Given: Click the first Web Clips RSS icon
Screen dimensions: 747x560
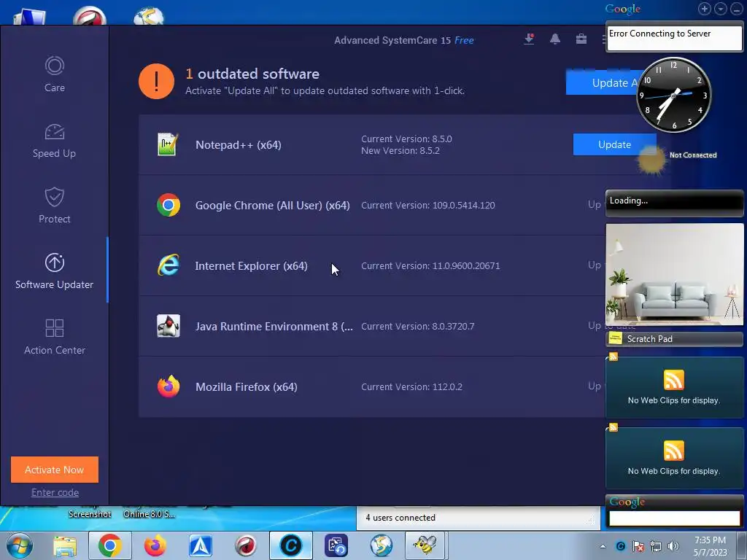Looking at the screenshot, I should point(673,380).
